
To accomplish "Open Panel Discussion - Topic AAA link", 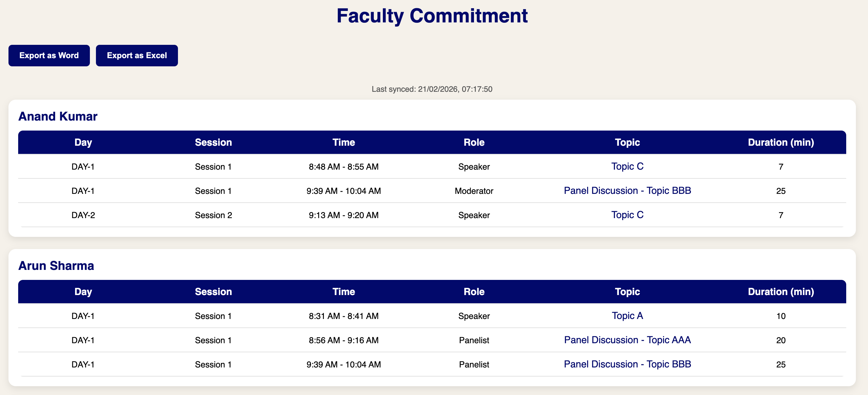I will 627,340.
